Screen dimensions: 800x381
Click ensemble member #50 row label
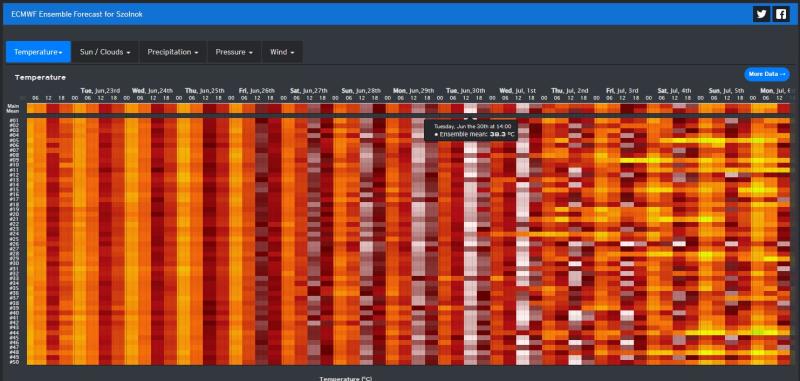tap(14, 362)
